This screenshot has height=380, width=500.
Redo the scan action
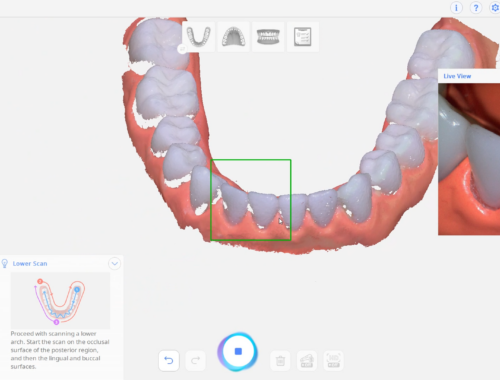coord(196,360)
